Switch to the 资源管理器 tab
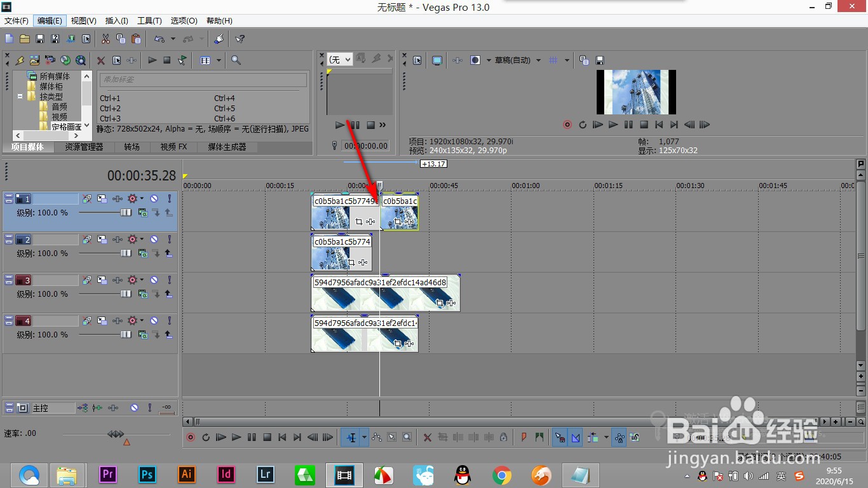The width and height of the screenshot is (868, 488). pyautogui.click(x=83, y=147)
